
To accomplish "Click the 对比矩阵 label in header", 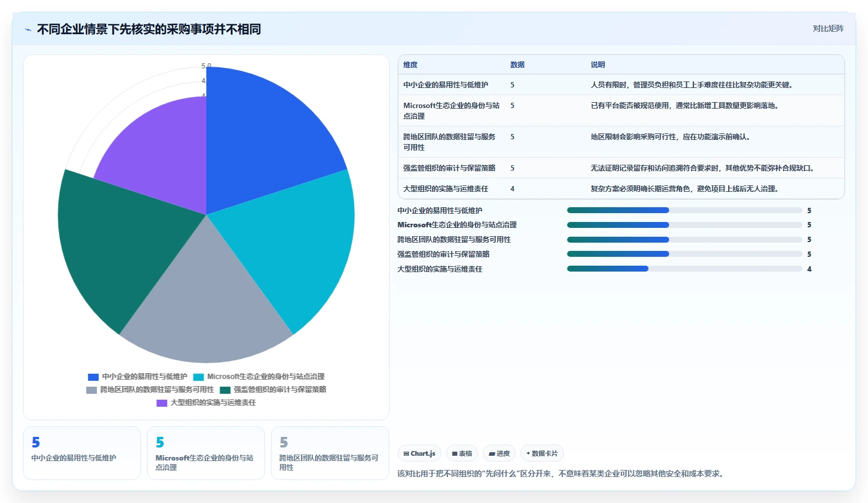I will pyautogui.click(x=828, y=28).
